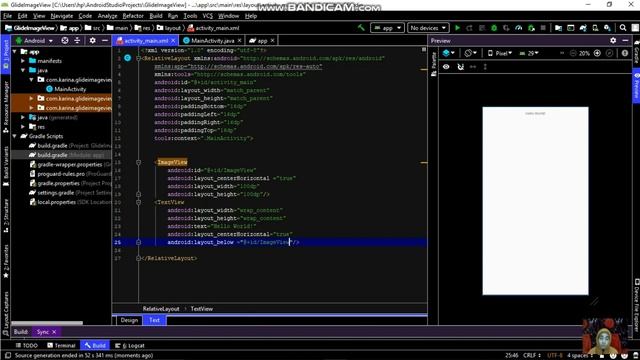Open the Terminal tool window
The width and height of the screenshot is (640, 360).
61,345
